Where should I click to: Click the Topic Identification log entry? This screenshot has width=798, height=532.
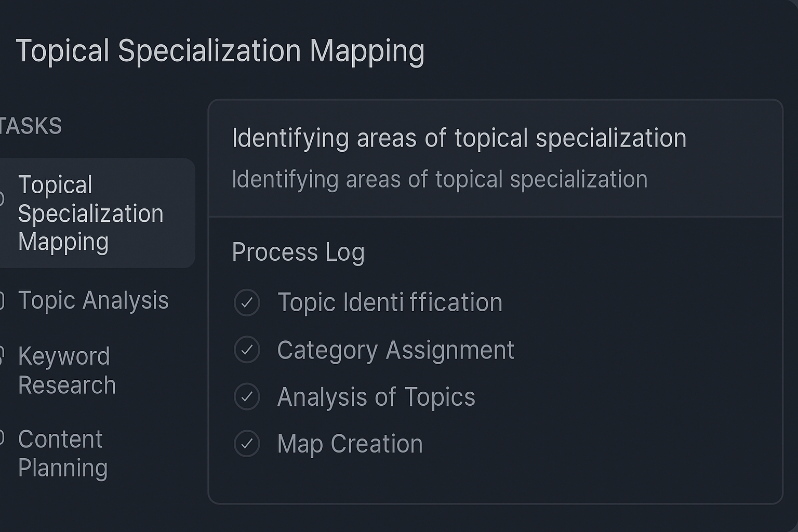coord(390,303)
